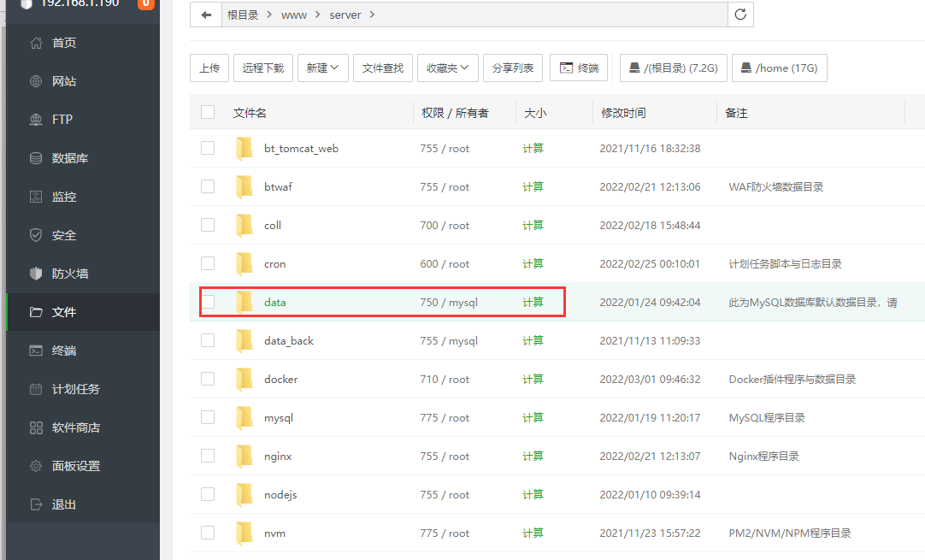Click the 远程下载 button
This screenshot has height=560, width=925.
[263, 68]
